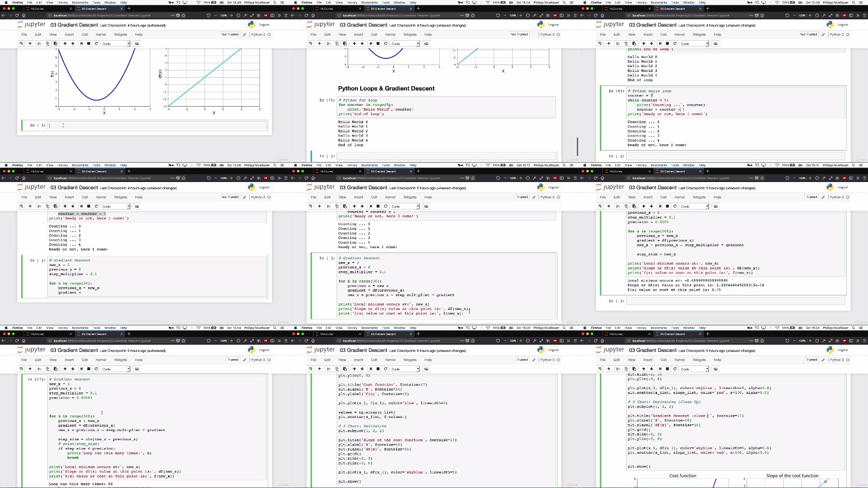Open new tab plus button, Sat 15:17 window
868x488 pixels.
point(707,171)
